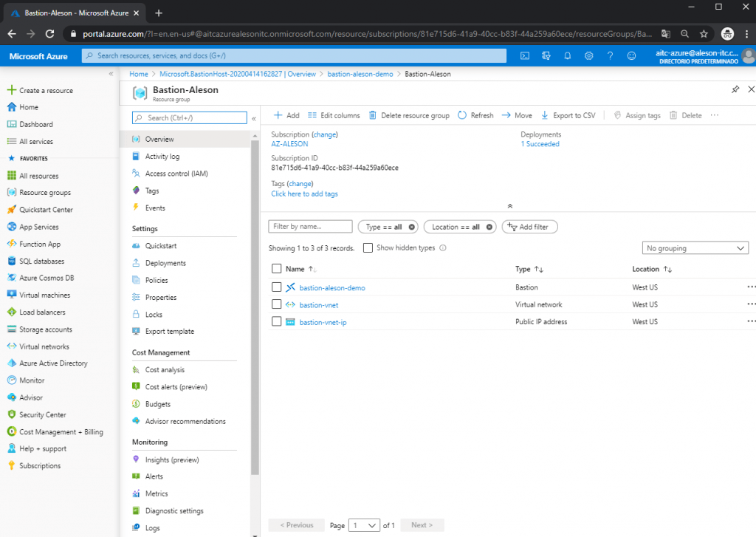Viewport: 756px width, 537px height.
Task: Click Create a resource plus icon
Action: click(12, 90)
